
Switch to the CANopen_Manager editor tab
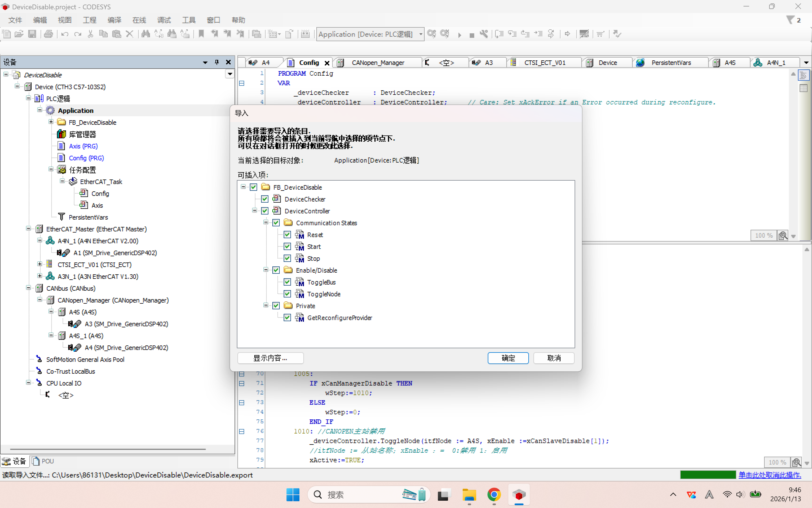pos(378,63)
